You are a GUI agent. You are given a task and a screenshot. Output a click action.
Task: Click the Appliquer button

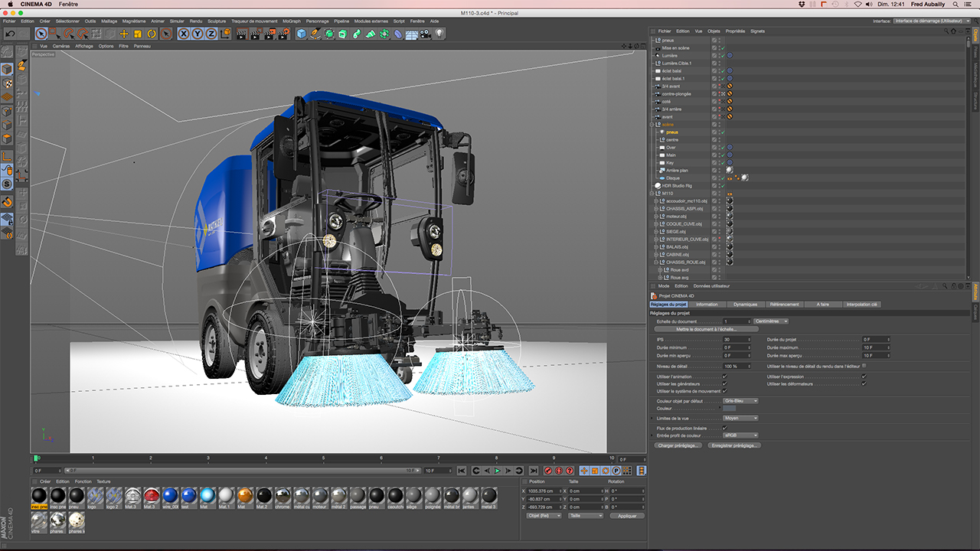627,516
